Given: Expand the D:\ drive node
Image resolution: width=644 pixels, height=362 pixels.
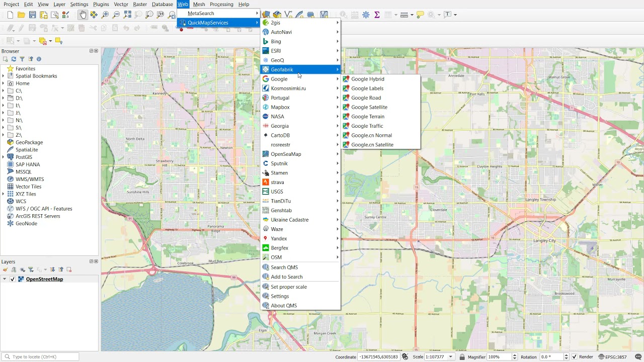Looking at the screenshot, I should tap(3, 98).
